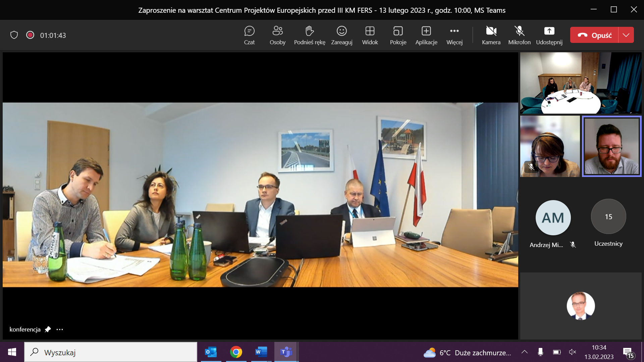Leave the meeting with Opuść button

coord(594,35)
